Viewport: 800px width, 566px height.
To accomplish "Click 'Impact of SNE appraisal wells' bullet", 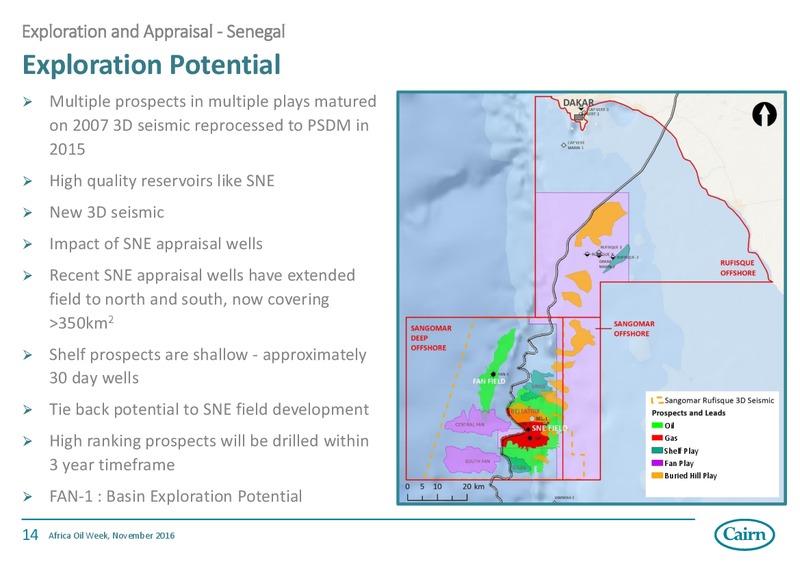I will (x=156, y=244).
